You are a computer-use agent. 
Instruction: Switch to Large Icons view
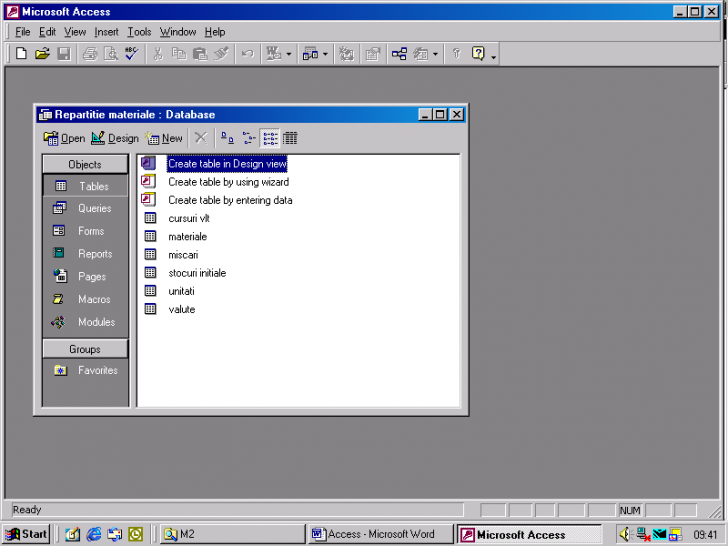pyautogui.click(x=227, y=138)
